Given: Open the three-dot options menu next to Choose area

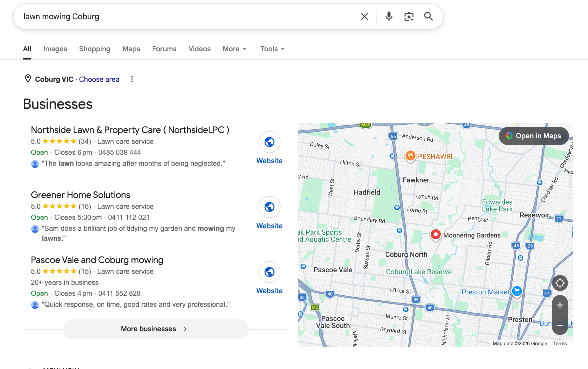Looking at the screenshot, I should pos(132,79).
